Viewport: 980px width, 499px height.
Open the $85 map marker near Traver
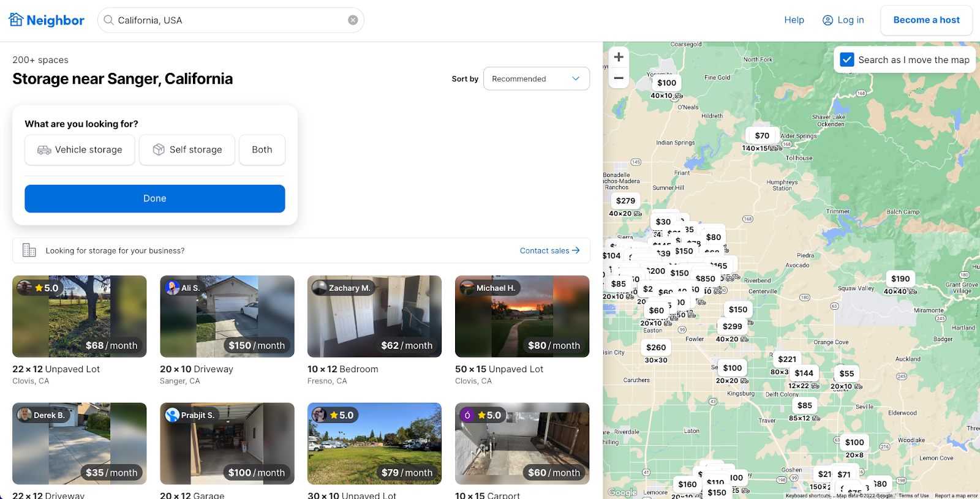click(x=805, y=405)
